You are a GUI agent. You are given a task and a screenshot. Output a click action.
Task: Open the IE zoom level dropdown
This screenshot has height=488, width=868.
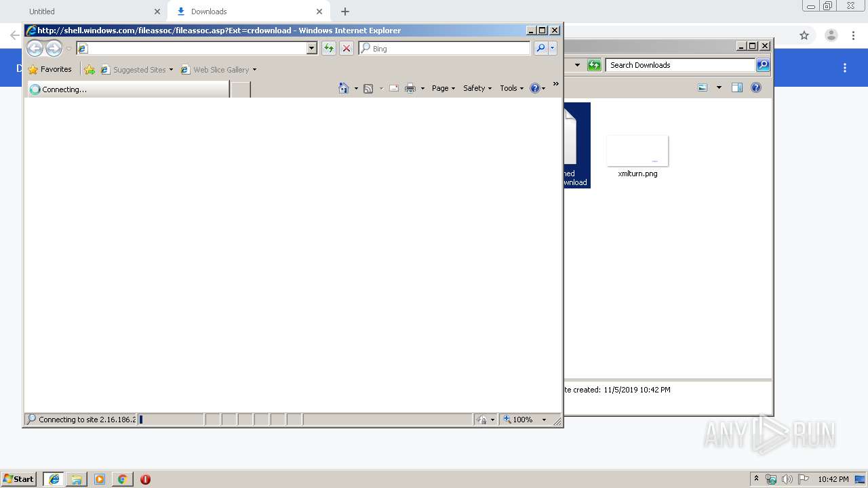point(544,420)
